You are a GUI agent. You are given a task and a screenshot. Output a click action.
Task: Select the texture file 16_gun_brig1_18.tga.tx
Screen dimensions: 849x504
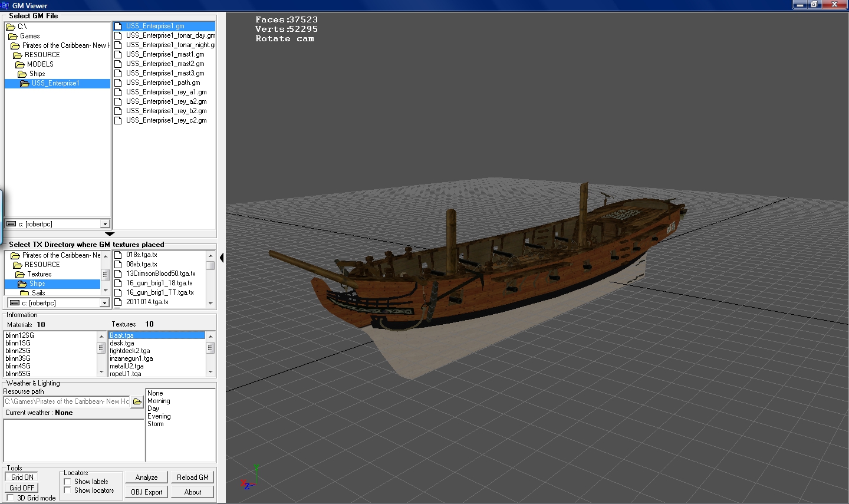159,283
